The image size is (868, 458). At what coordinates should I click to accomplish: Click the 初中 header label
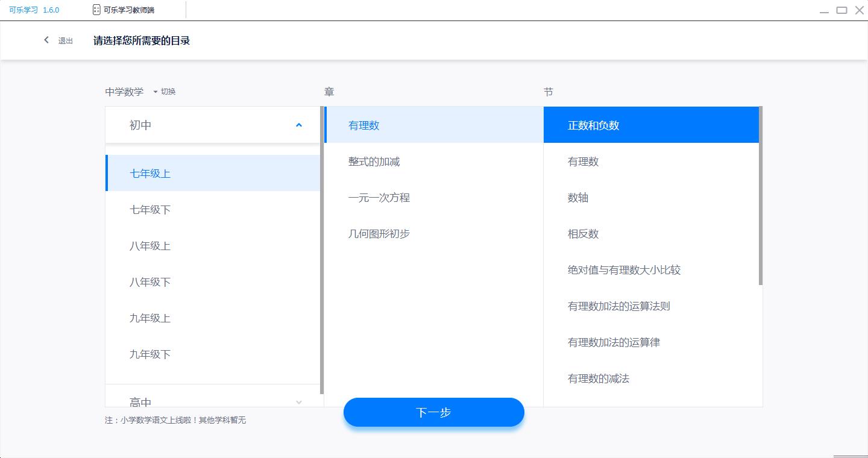pyautogui.click(x=140, y=125)
